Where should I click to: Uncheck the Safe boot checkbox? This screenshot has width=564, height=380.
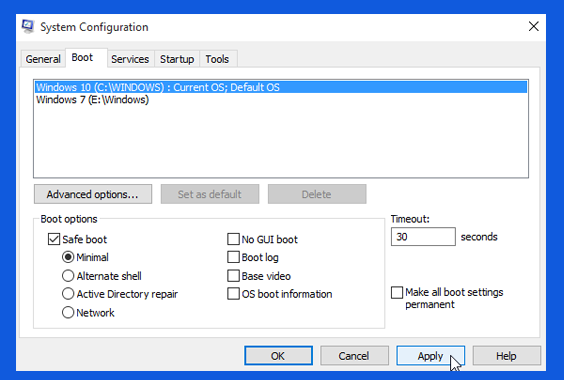tap(54, 239)
